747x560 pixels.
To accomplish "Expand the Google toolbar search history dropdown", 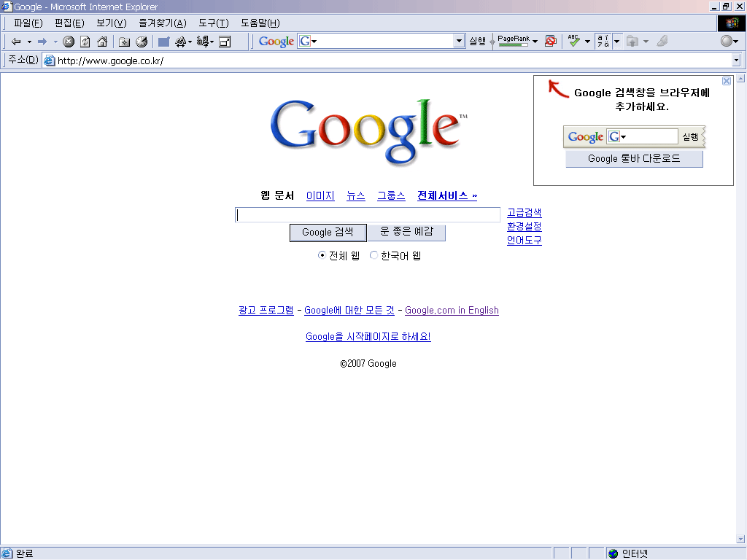I will pyautogui.click(x=459, y=42).
